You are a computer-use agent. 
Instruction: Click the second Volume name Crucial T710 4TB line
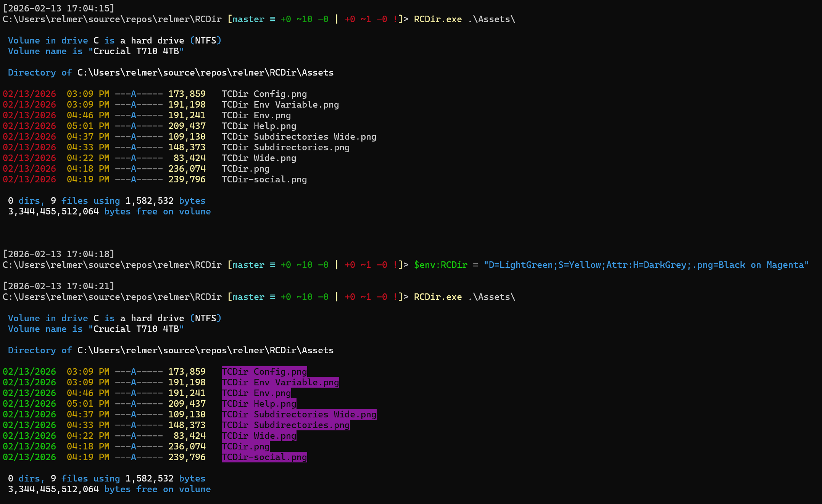(96, 329)
